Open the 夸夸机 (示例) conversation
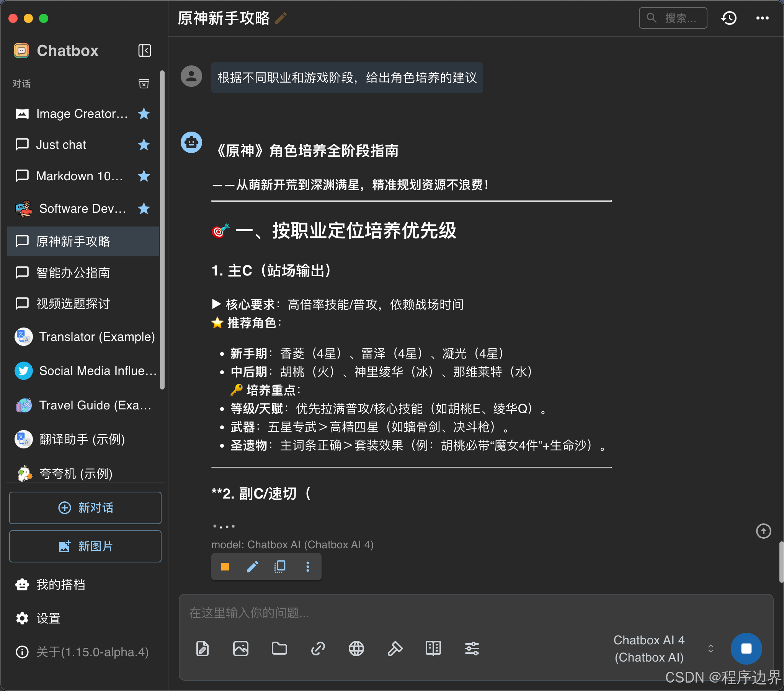Screen dimensions: 784x691 (x=82, y=473)
